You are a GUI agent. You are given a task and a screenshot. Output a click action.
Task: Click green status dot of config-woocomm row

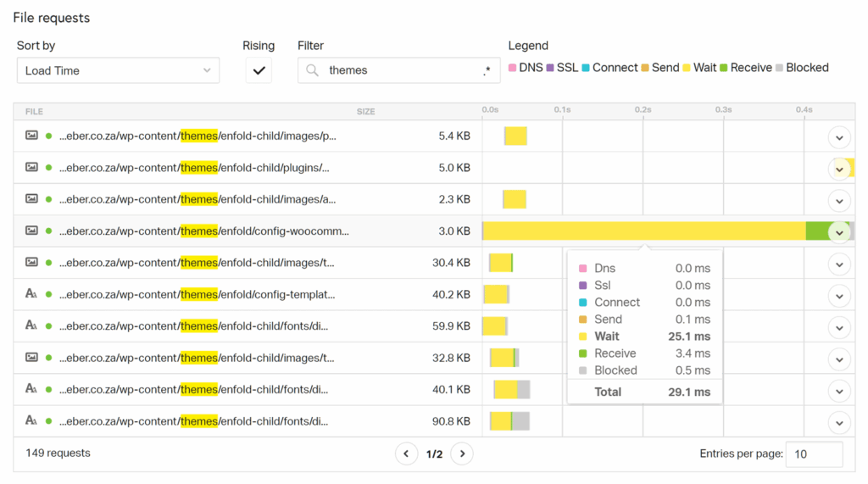pyautogui.click(x=48, y=231)
